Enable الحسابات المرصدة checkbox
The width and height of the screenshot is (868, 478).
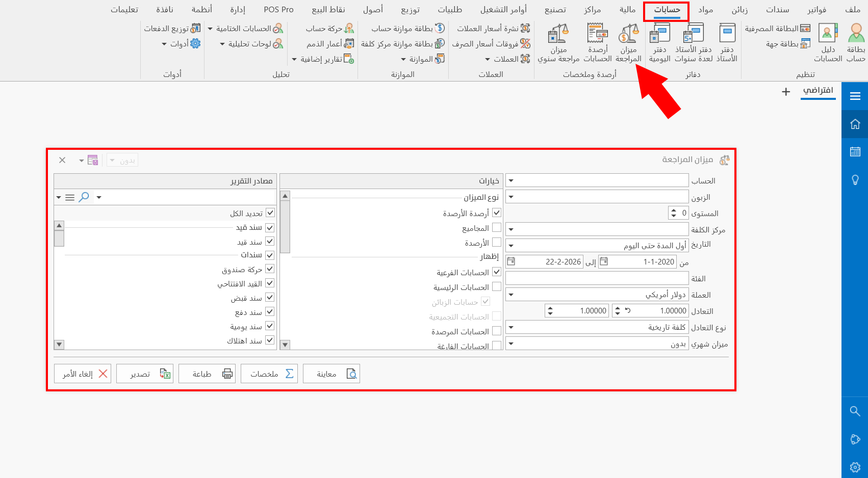coord(497,331)
